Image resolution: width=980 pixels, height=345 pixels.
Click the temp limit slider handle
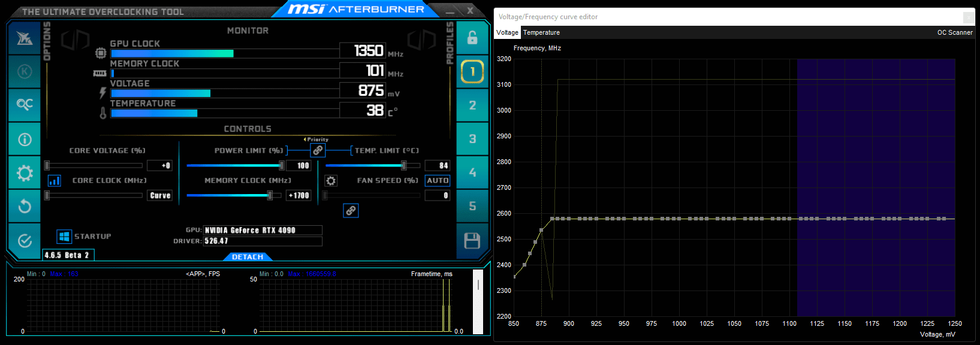[x=403, y=165]
